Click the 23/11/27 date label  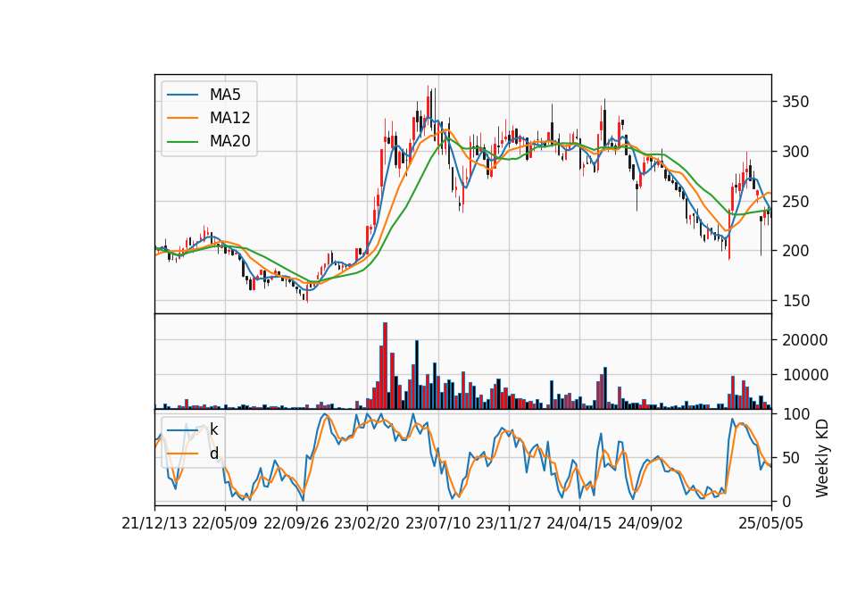[x=509, y=524]
